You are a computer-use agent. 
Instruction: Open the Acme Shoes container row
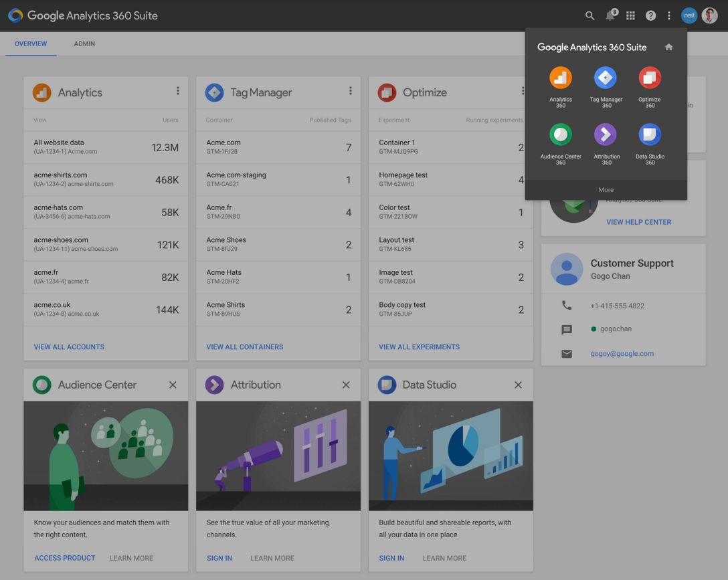(x=278, y=245)
